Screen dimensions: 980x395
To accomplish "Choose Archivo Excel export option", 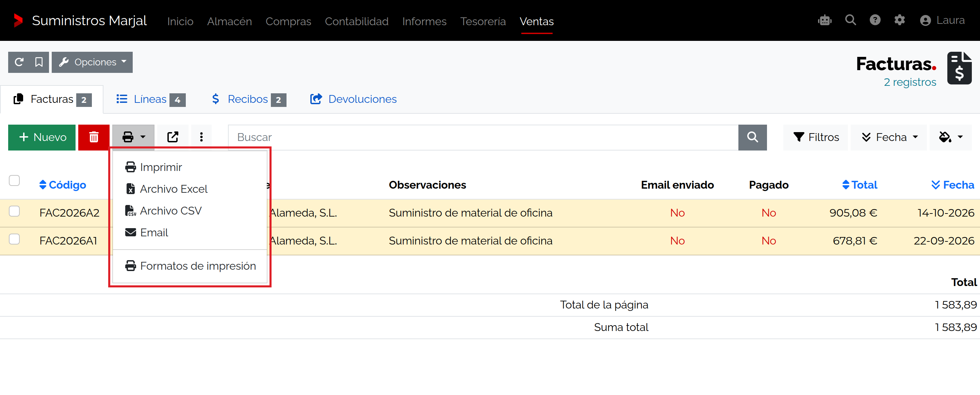I will click(x=190, y=189).
